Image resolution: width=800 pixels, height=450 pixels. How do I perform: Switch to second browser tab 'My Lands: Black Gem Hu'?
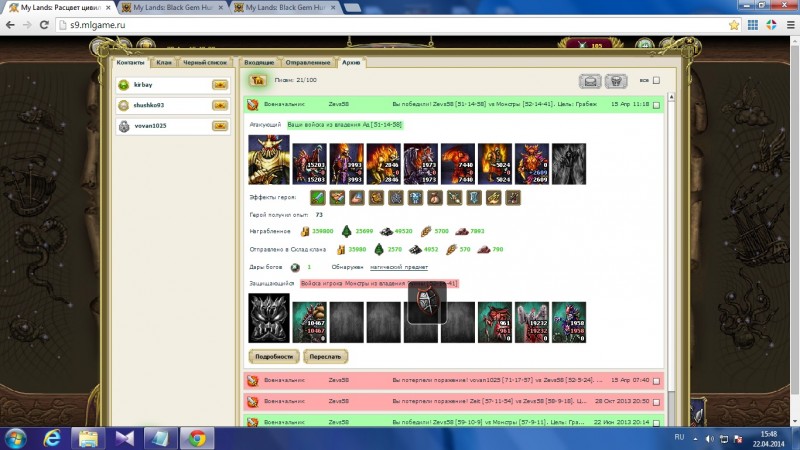[173, 8]
